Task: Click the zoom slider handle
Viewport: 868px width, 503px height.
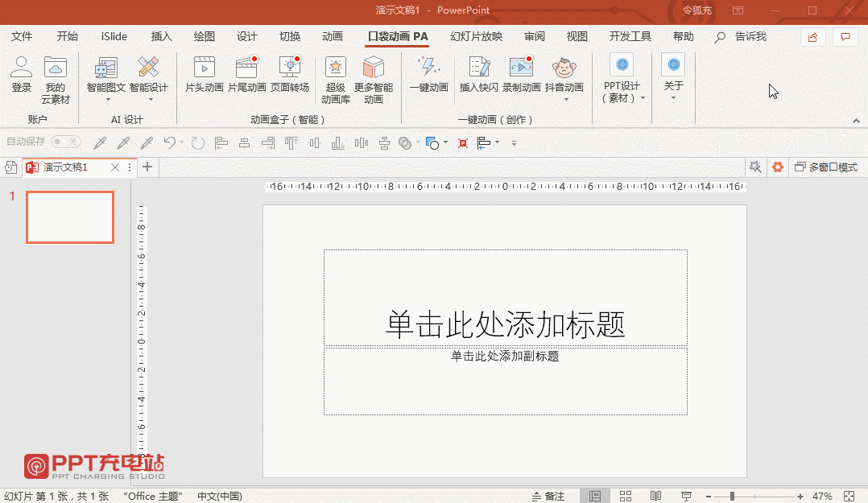Action: point(732,497)
